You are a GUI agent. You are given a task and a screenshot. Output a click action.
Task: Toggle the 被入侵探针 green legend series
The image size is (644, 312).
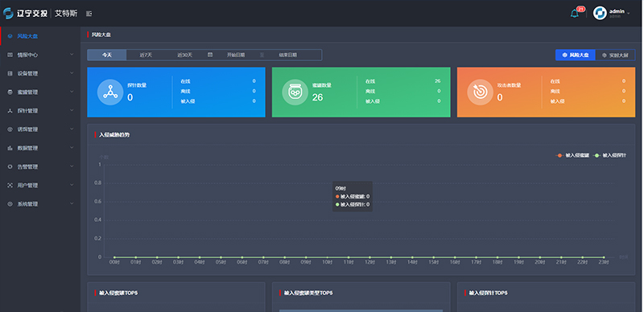[610, 155]
